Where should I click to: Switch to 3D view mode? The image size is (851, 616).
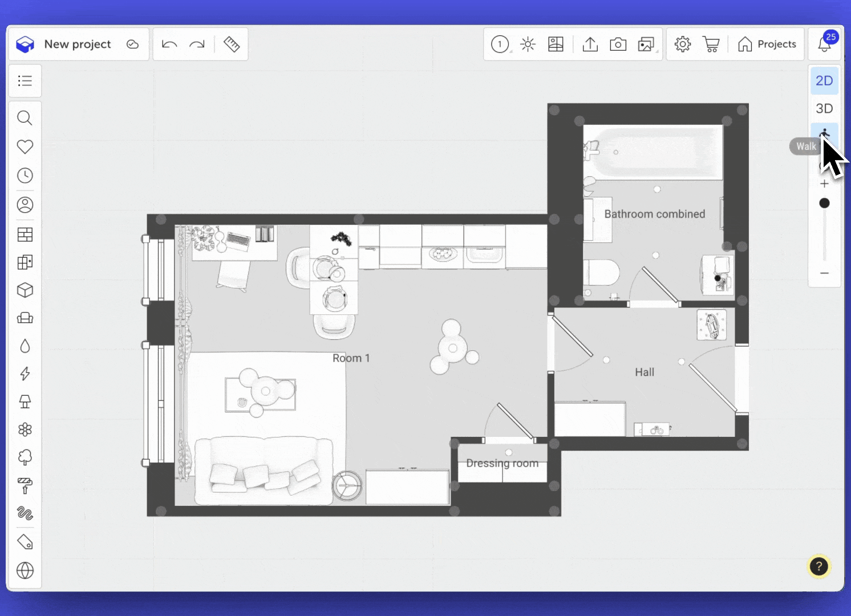pos(824,108)
